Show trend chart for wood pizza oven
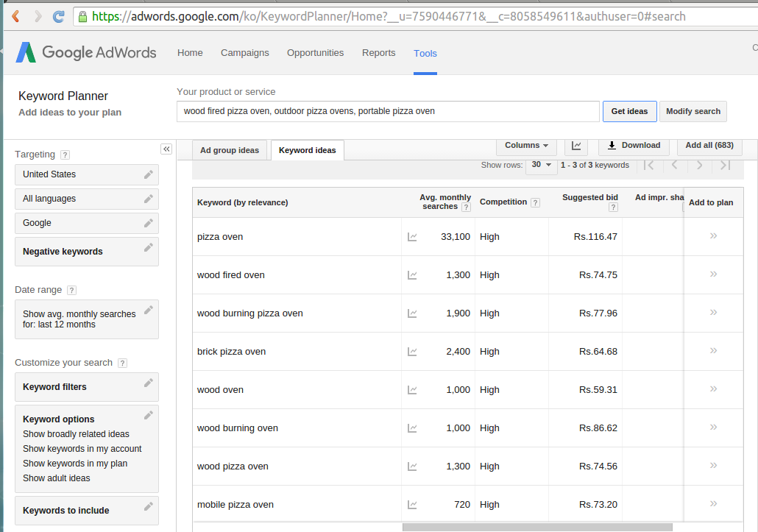758x532 pixels. pos(412,467)
